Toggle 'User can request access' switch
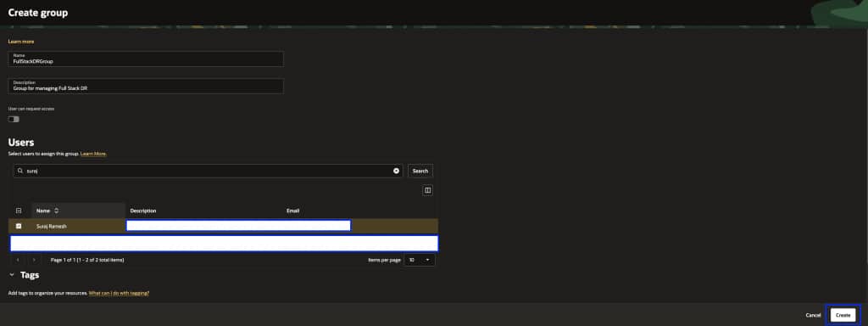Image resolution: width=868 pixels, height=326 pixels. coord(14,119)
